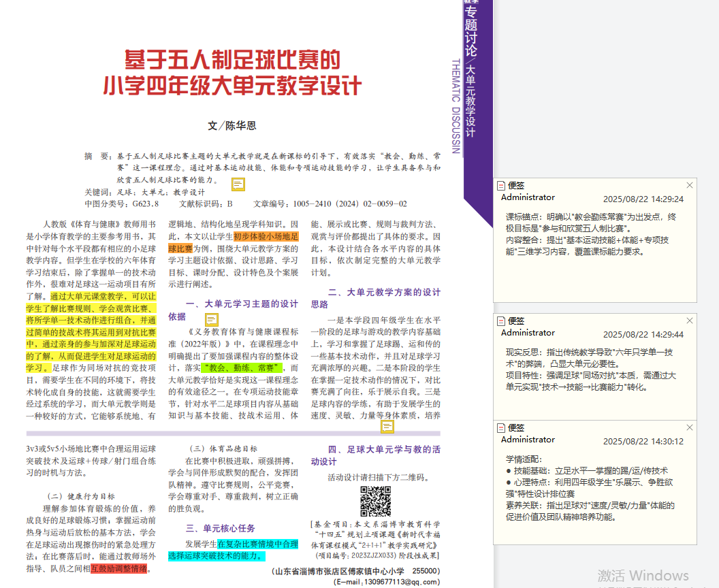Screen dimensions: 719x588
Task: Open the sticky note icon beside the 依据 heading
Action: tap(211, 319)
